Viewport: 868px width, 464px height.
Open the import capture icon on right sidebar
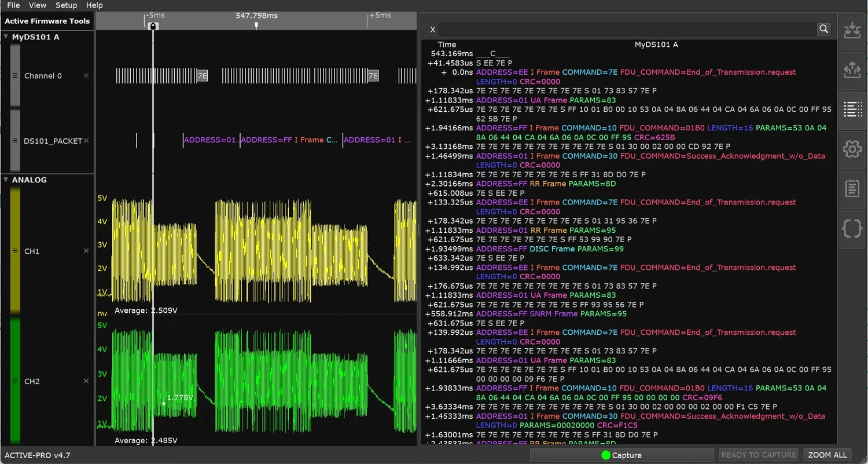click(852, 30)
